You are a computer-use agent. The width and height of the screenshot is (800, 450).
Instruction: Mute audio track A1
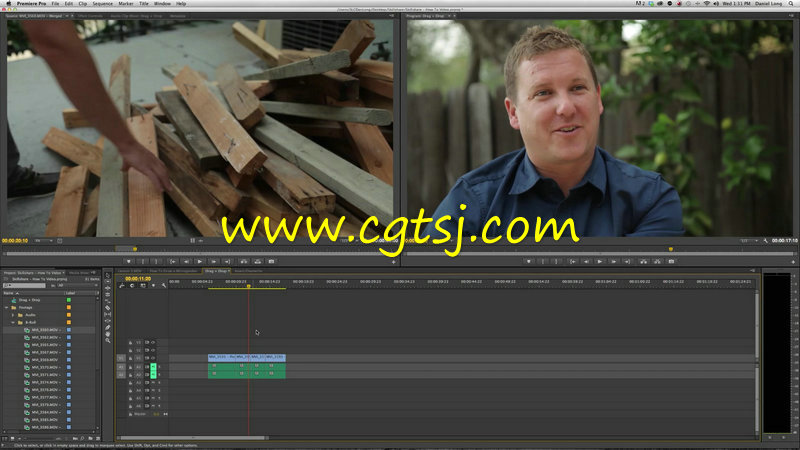(153, 366)
